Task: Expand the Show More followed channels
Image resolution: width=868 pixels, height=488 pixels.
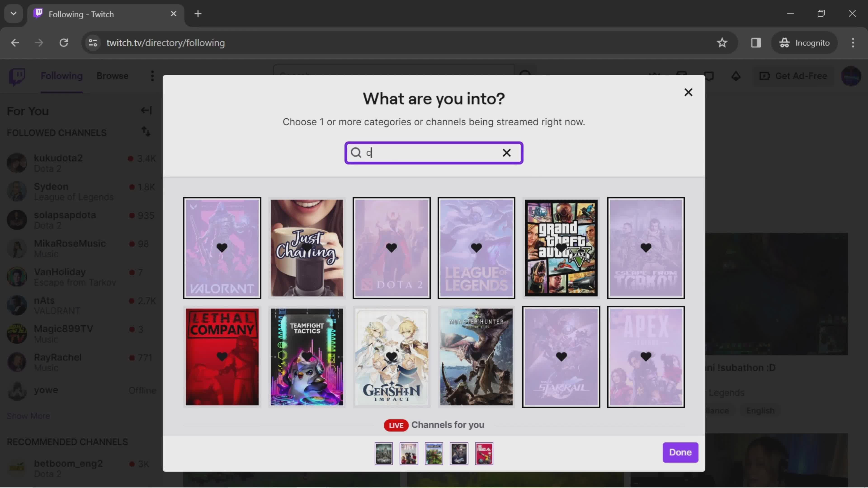Action: click(x=28, y=415)
